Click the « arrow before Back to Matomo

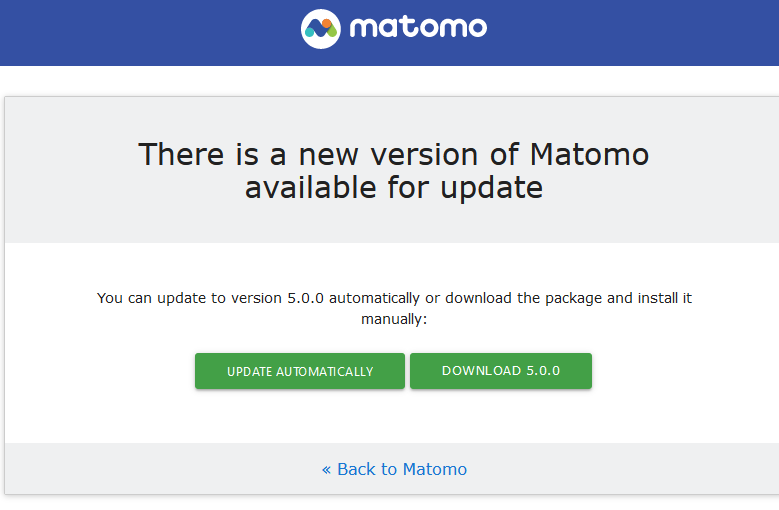click(326, 469)
